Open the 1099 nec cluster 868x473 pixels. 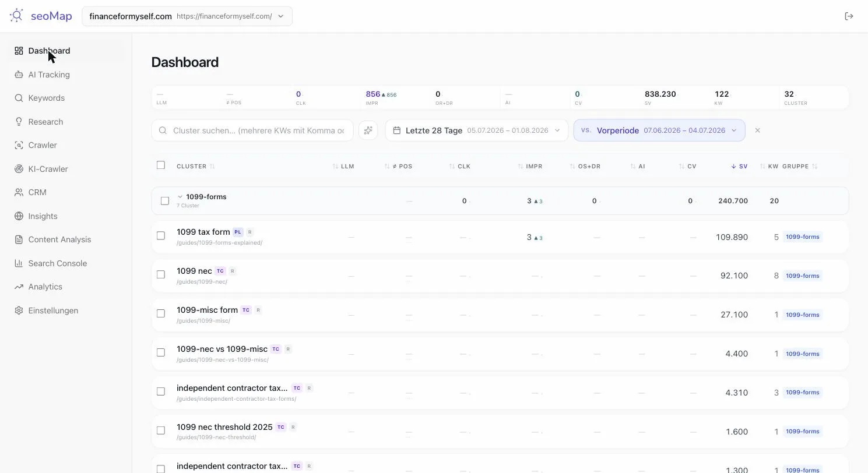tap(194, 271)
